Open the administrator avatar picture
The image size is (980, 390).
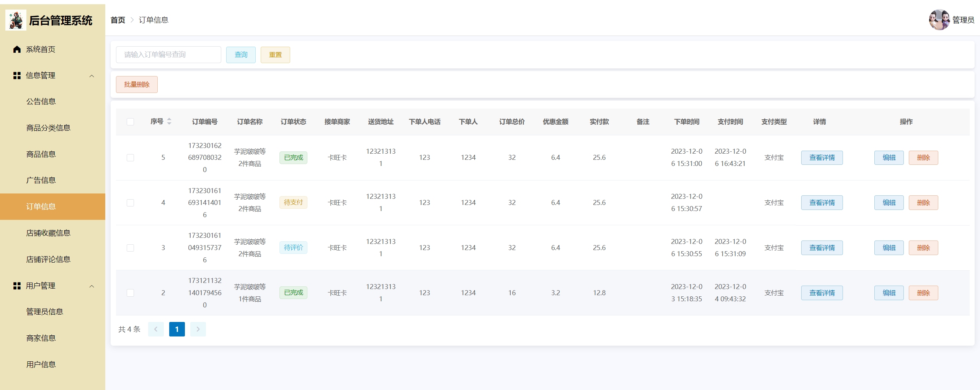[939, 20]
